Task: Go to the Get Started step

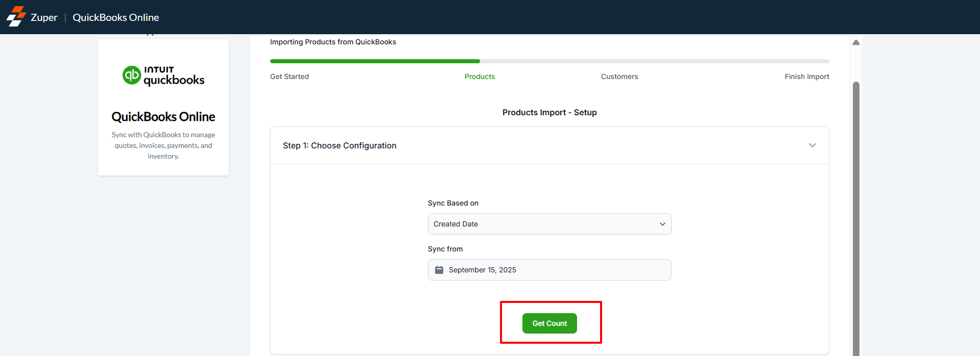Action: pyautogui.click(x=290, y=77)
